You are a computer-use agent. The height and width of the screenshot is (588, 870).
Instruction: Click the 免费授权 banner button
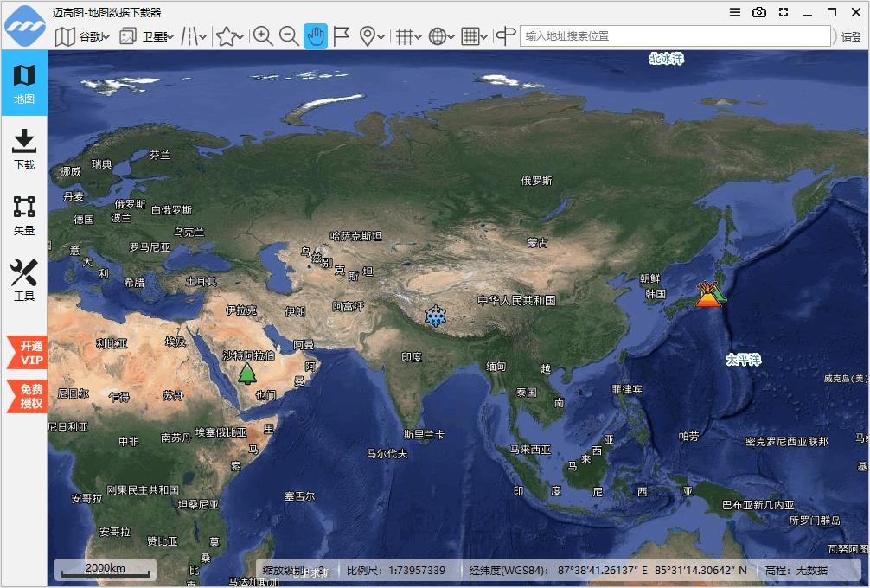[27, 396]
